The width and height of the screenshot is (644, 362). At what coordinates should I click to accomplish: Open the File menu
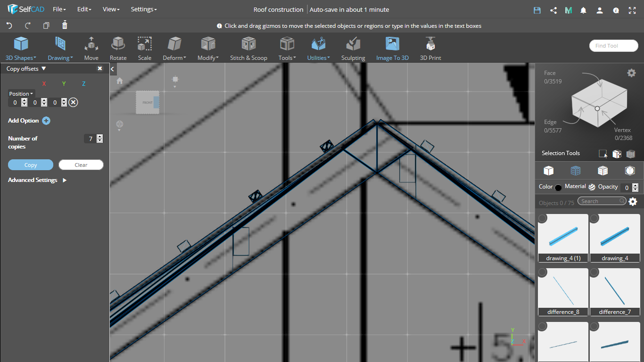pos(59,9)
